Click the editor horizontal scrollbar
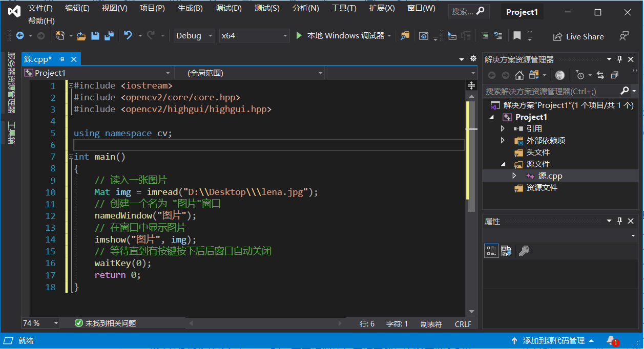Screen dimensions: 644x349 (265, 323)
